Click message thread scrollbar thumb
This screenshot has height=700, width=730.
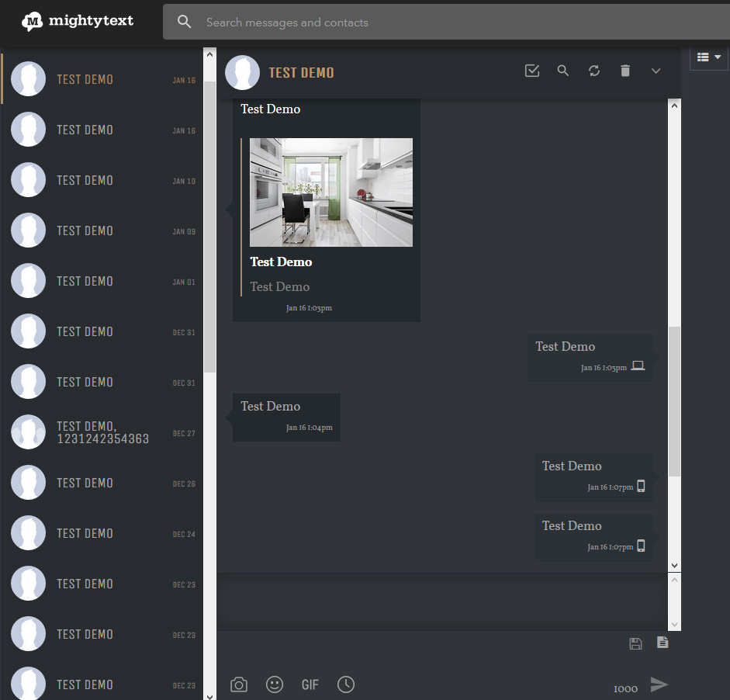(674, 401)
